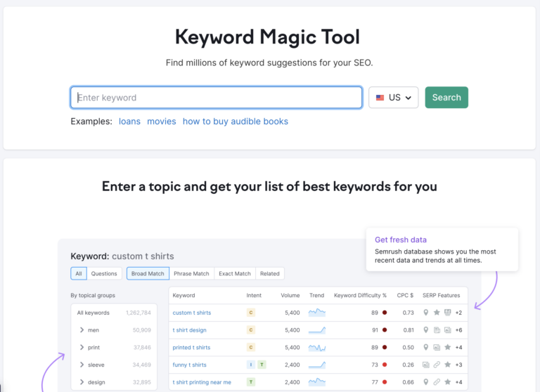Click local pin icon in t shirt printing near me row

426,382
